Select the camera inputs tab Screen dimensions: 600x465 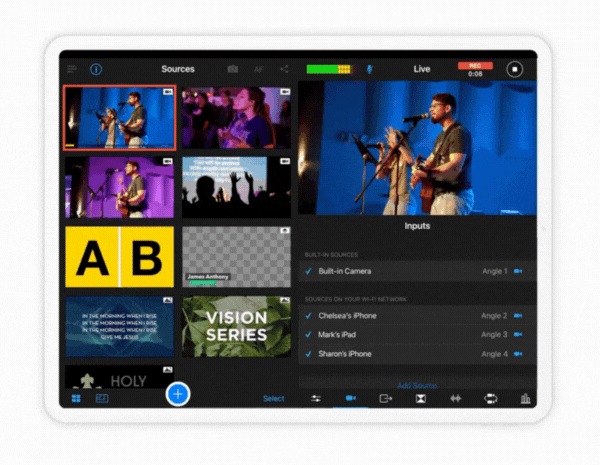pyautogui.click(x=351, y=398)
